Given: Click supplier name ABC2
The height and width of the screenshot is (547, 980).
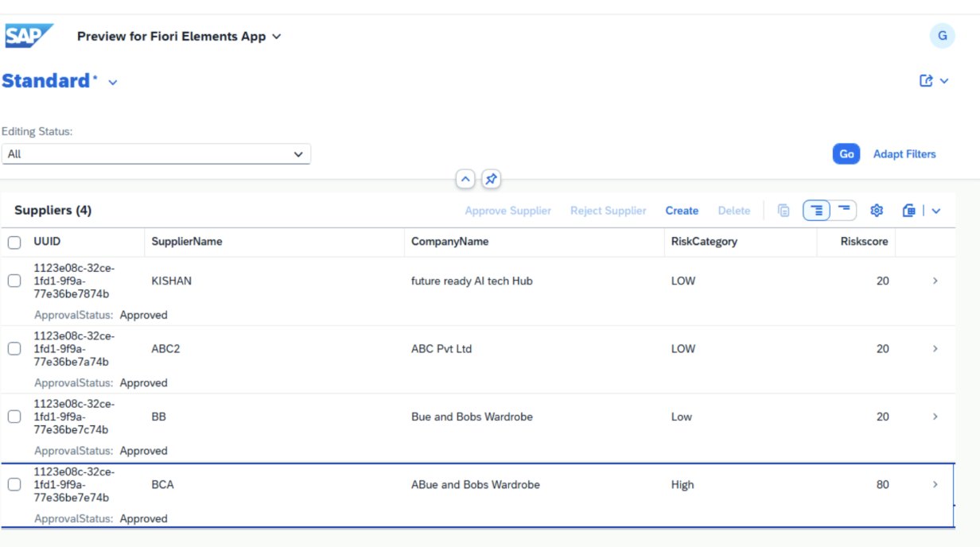Looking at the screenshot, I should (165, 348).
